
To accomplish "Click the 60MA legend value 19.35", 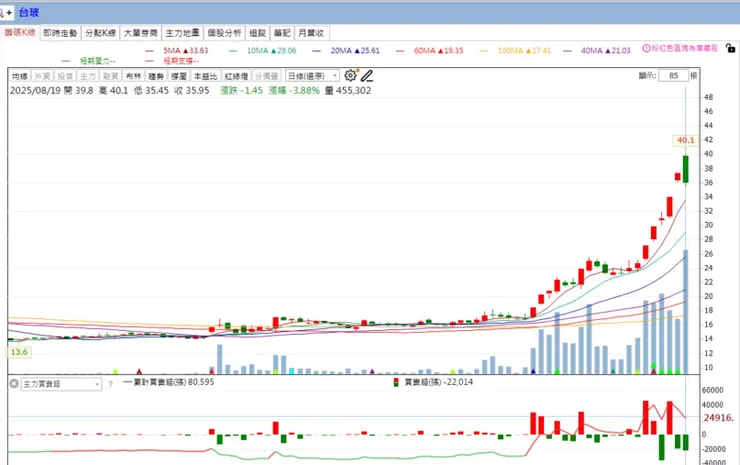I will (450, 51).
